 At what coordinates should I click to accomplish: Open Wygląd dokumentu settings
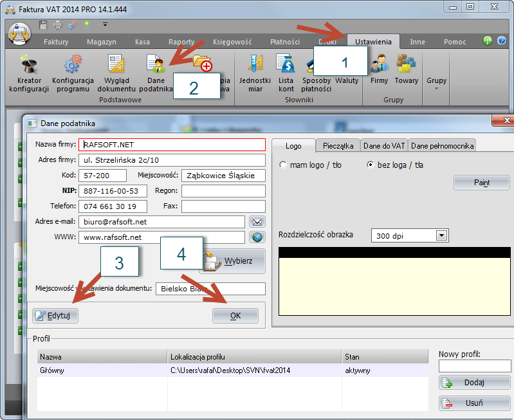[x=116, y=73]
